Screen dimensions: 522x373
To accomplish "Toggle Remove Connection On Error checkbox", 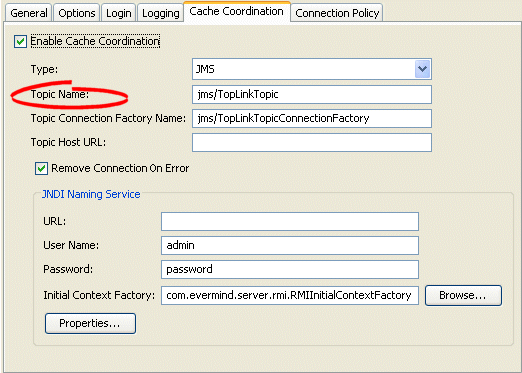I will tap(41, 168).
